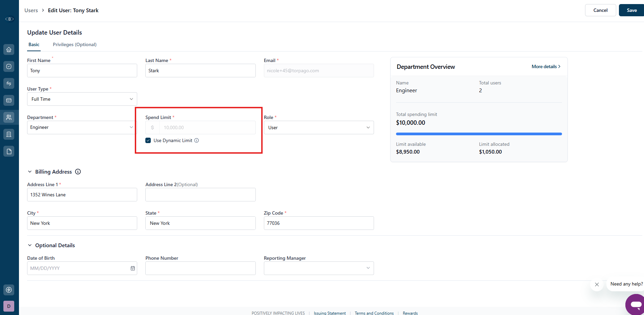Click the $8,950.00 limit available value
644x315 pixels.
[x=408, y=152]
